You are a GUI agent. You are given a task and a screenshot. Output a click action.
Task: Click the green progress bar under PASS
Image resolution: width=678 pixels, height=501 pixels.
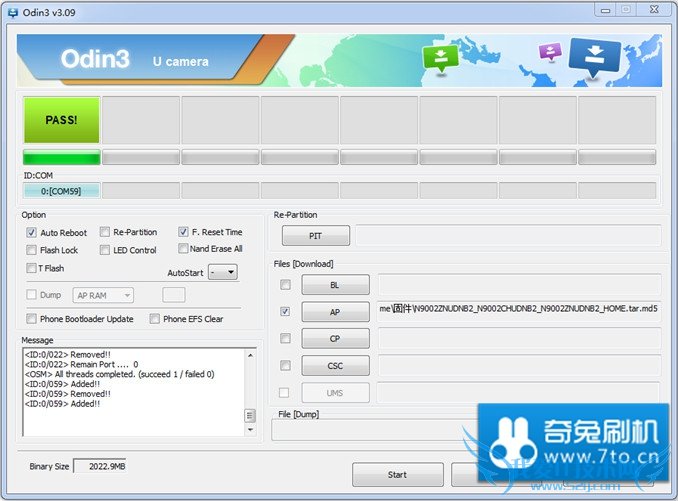tap(61, 157)
